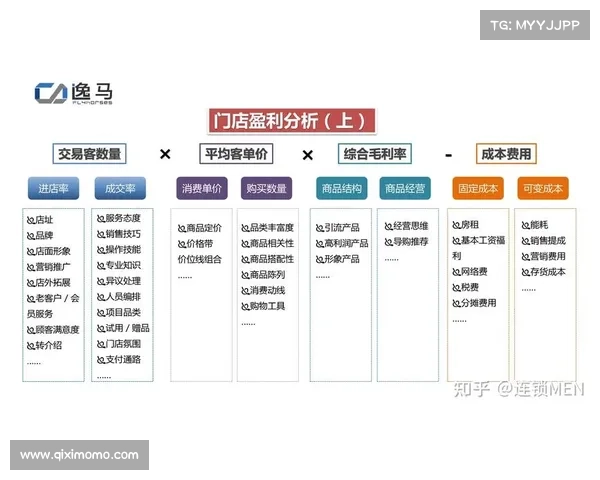This screenshot has height=480, width=600.
Task: Select the 专业知识 item
Action: tap(119, 265)
